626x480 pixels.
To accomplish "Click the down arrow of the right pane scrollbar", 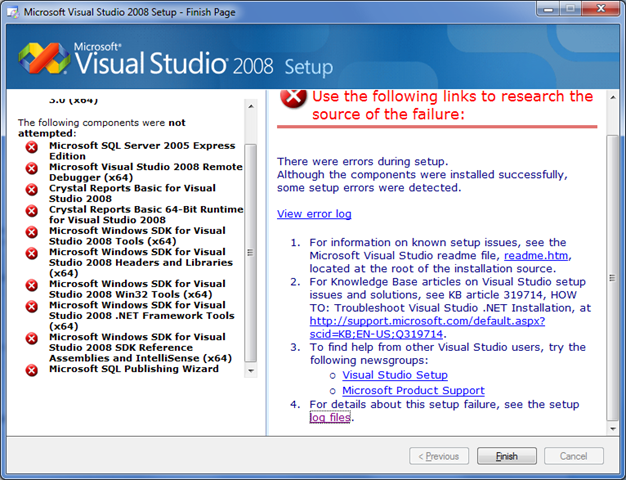I will pos(613,429).
